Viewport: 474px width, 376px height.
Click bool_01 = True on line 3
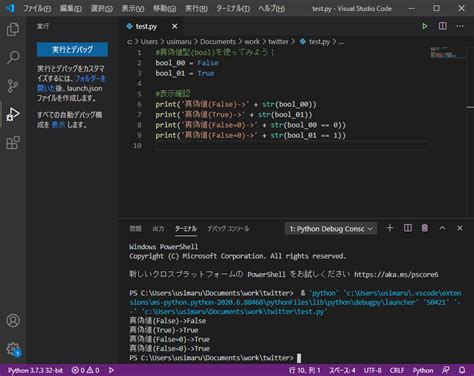tap(185, 73)
